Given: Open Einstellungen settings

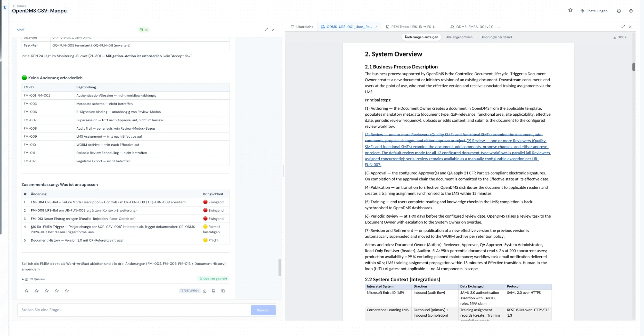Looking at the screenshot, I should pyautogui.click(x=594, y=11).
